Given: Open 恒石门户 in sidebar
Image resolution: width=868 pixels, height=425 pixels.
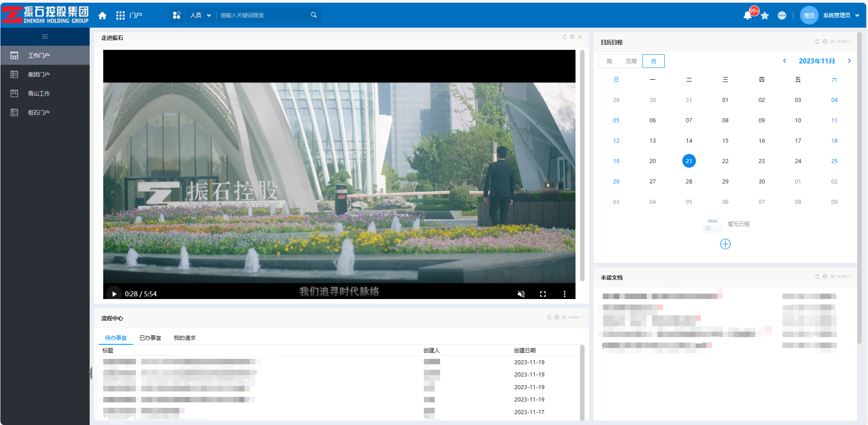Looking at the screenshot, I should pos(45,112).
